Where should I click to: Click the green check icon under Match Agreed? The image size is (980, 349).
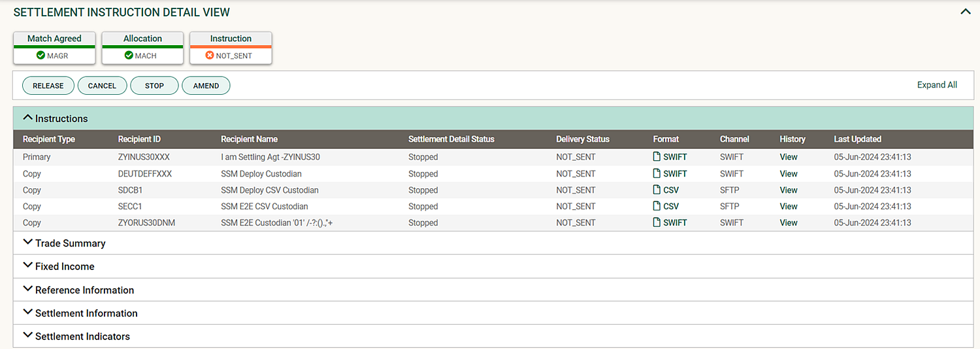(x=41, y=56)
